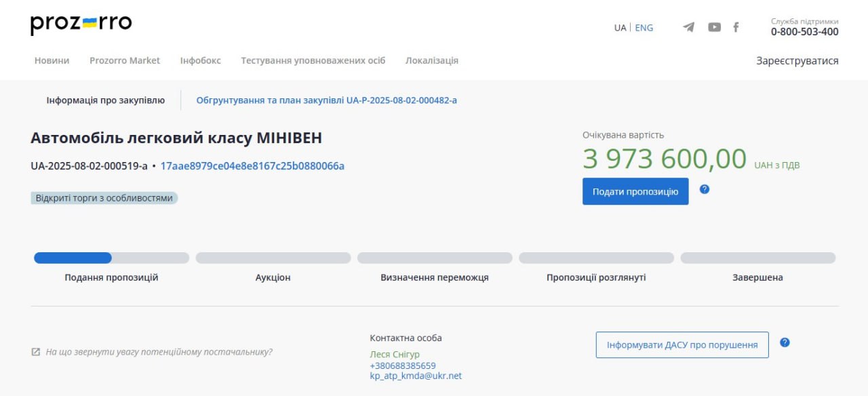Select the Локалізація menu item

click(x=431, y=60)
